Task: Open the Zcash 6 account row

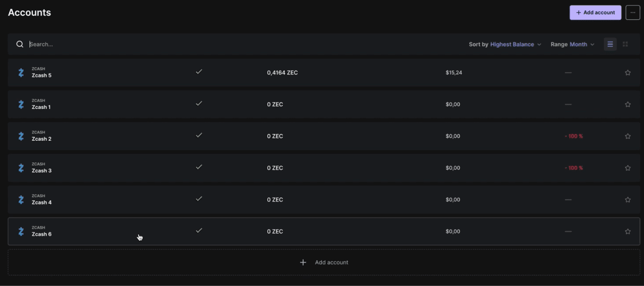Action: tap(324, 231)
